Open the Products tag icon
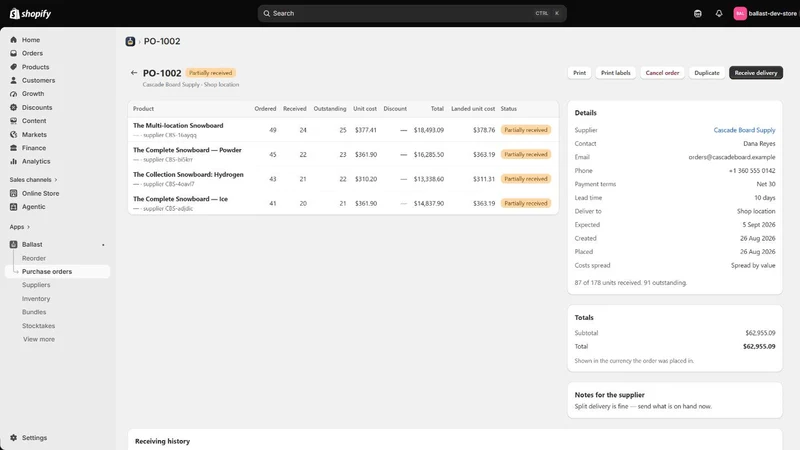Viewport: 800px width, 450px height. tap(13, 67)
